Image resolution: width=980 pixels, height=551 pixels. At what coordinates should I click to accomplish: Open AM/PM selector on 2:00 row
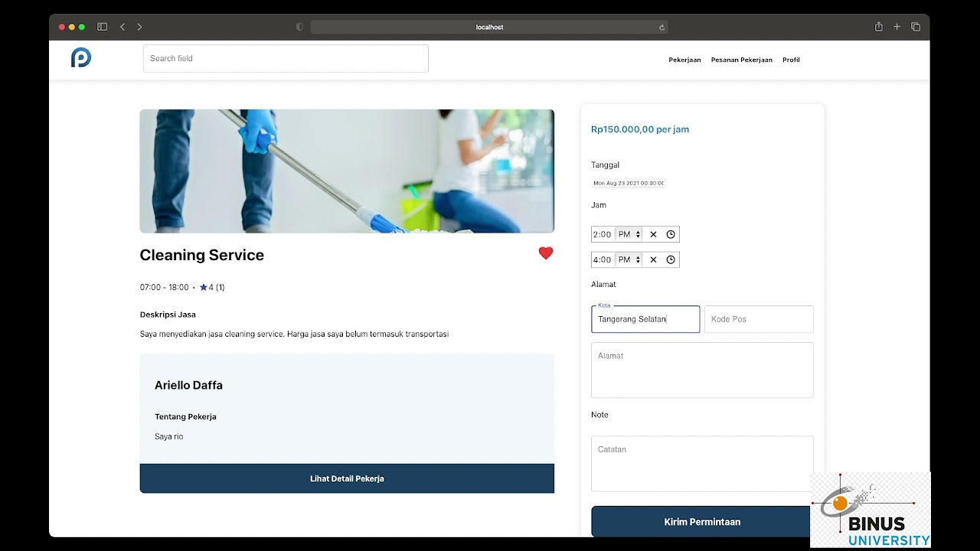tap(629, 235)
